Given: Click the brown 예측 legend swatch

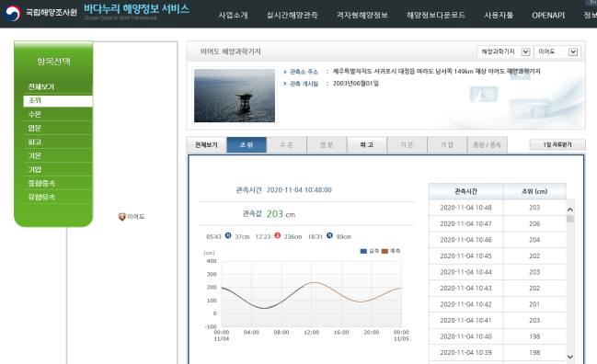Looking at the screenshot, I should (x=385, y=251).
